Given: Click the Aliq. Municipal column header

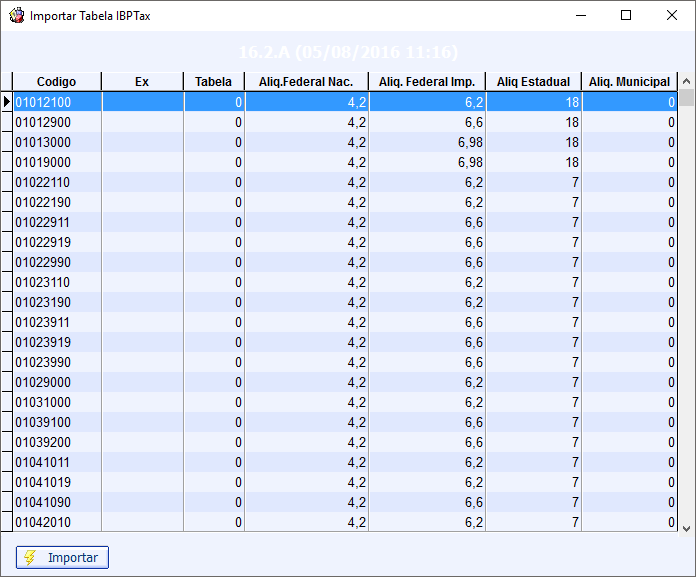Looking at the screenshot, I should tap(629, 82).
